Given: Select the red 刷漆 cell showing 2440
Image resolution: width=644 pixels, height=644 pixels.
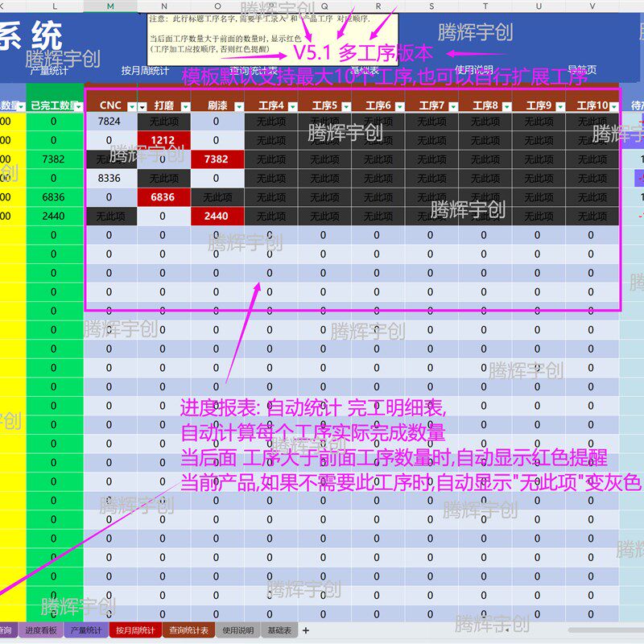Looking at the screenshot, I should (x=217, y=216).
